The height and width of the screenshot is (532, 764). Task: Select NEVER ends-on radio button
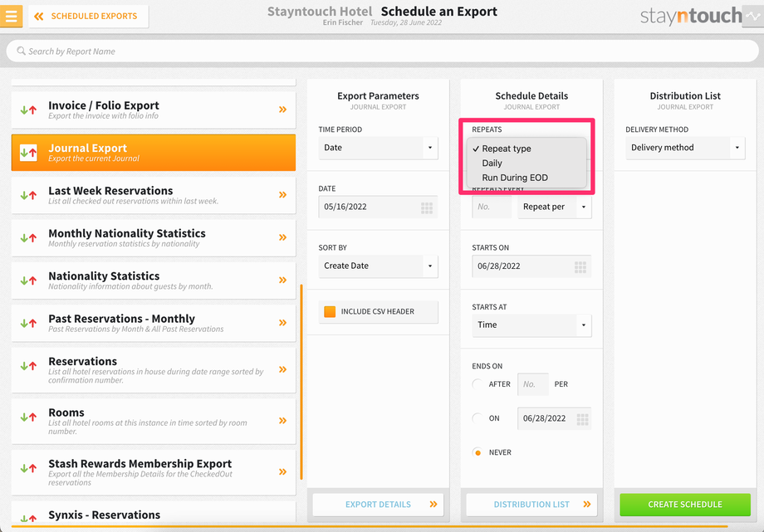pos(477,452)
